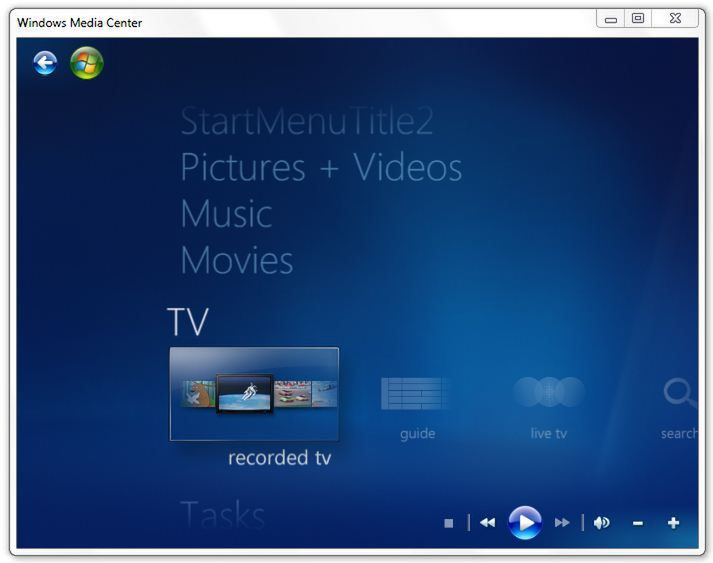Fast forward using the forward button
713x563 pixels.
point(562,523)
